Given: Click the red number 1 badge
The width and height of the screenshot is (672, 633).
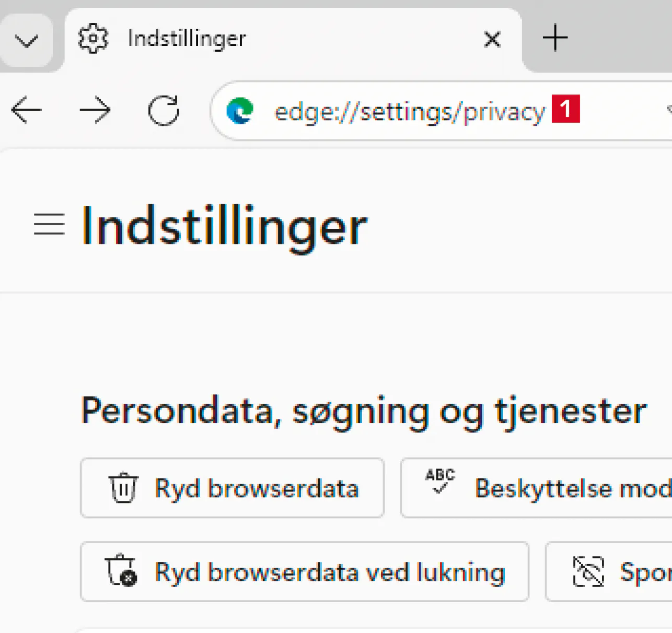Looking at the screenshot, I should [565, 109].
